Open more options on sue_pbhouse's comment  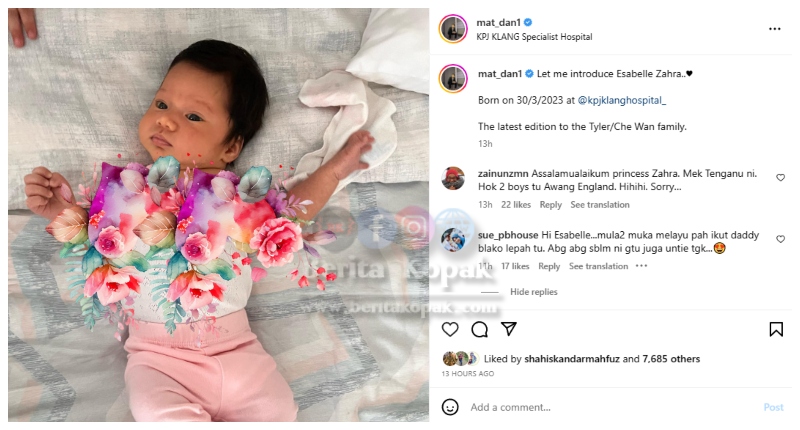point(641,266)
